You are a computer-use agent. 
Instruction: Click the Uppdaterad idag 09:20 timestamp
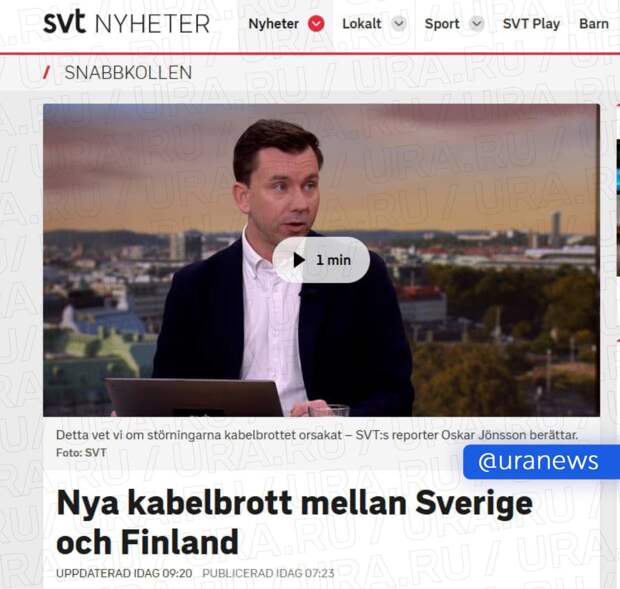pyautogui.click(x=124, y=573)
